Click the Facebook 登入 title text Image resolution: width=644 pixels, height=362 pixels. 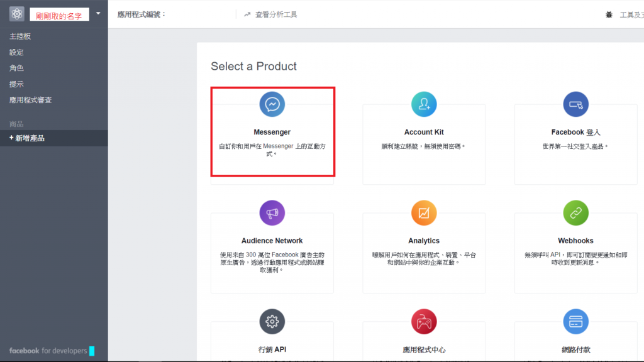point(575,132)
